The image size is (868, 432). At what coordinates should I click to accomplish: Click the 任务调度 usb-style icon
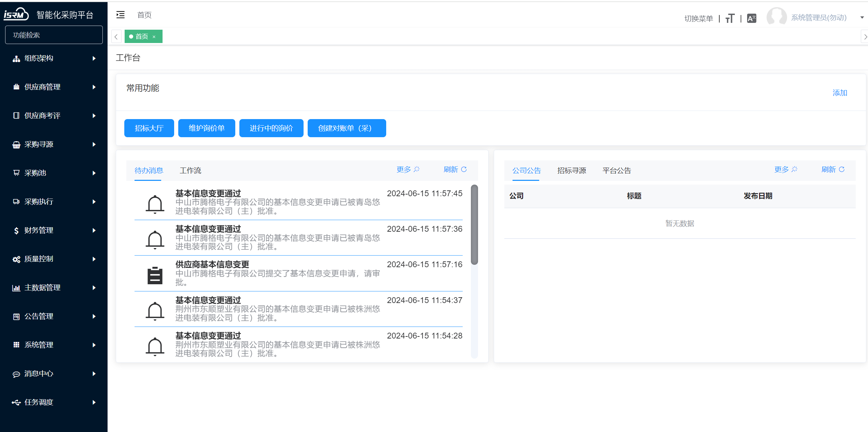click(x=16, y=403)
